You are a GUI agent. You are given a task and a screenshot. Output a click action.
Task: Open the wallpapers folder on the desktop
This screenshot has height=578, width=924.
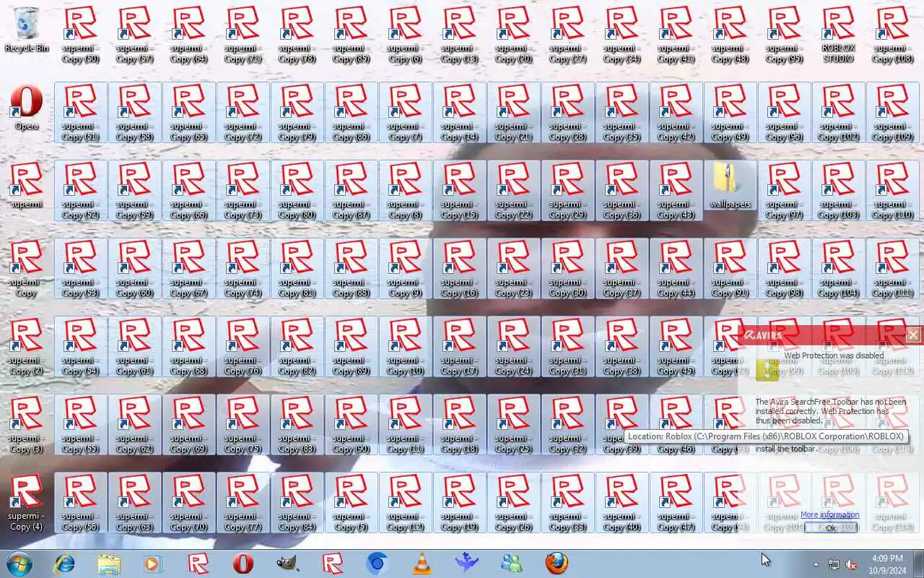pos(730,185)
